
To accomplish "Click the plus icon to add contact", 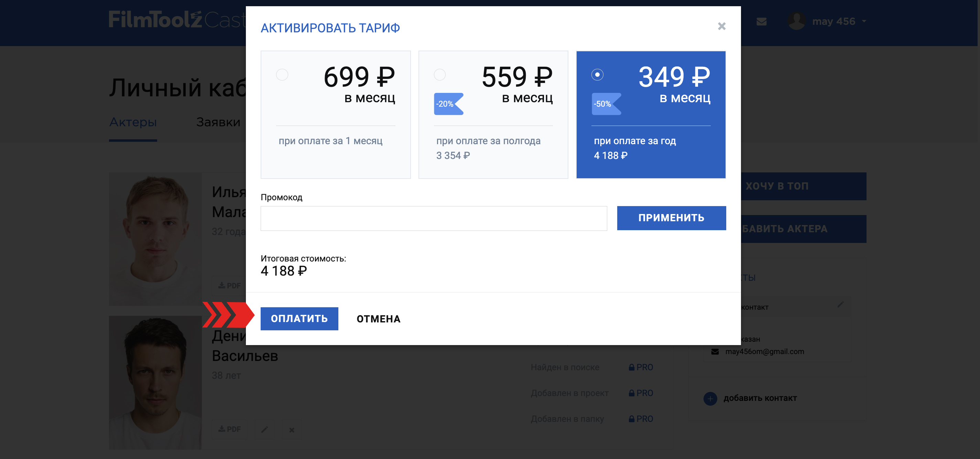I will point(710,398).
